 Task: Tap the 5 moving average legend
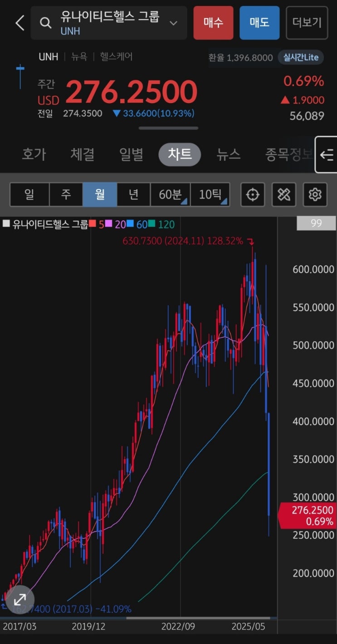[97, 224]
